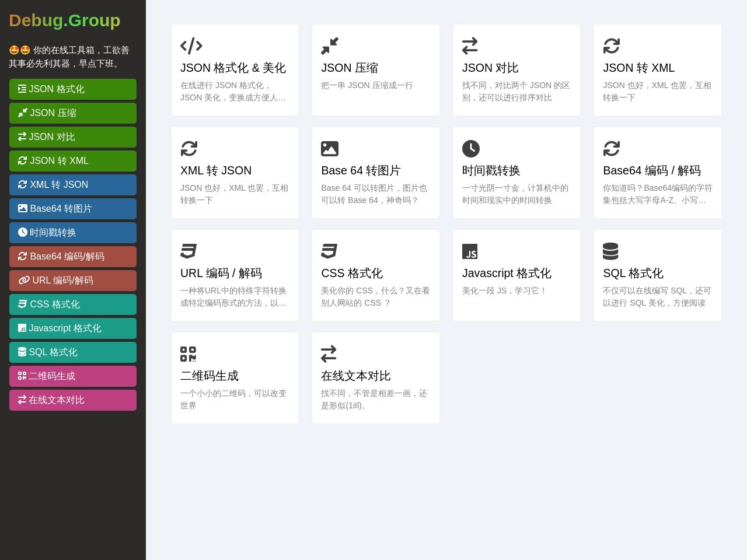Click description '美化一段 JS，学习它！'
The image size is (747, 560).
tap(504, 290)
